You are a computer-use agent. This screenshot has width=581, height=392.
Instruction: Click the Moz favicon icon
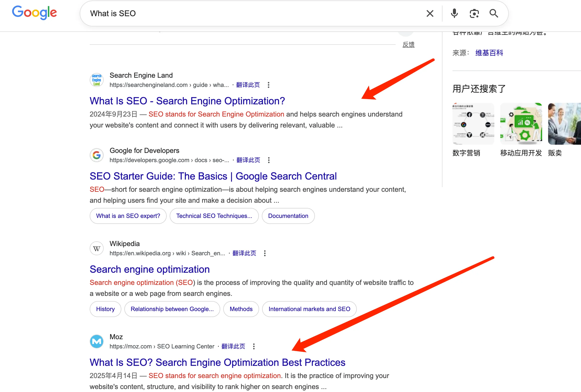tap(96, 341)
